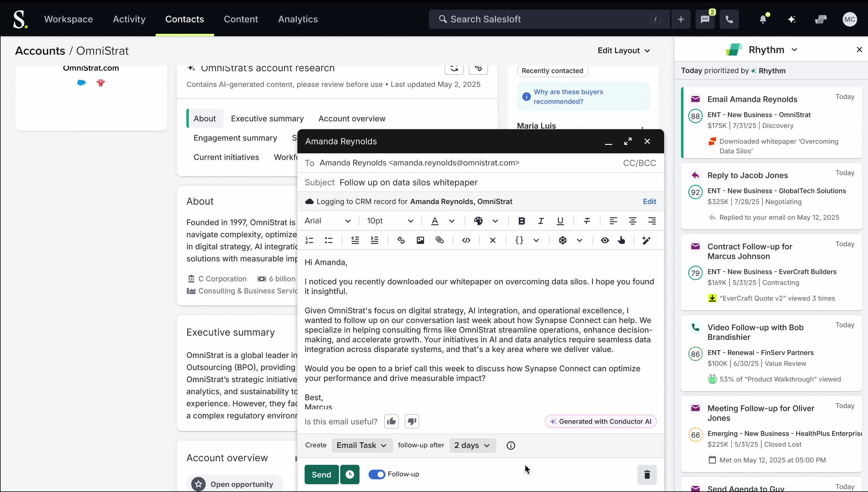Align email text left

pyautogui.click(x=613, y=221)
